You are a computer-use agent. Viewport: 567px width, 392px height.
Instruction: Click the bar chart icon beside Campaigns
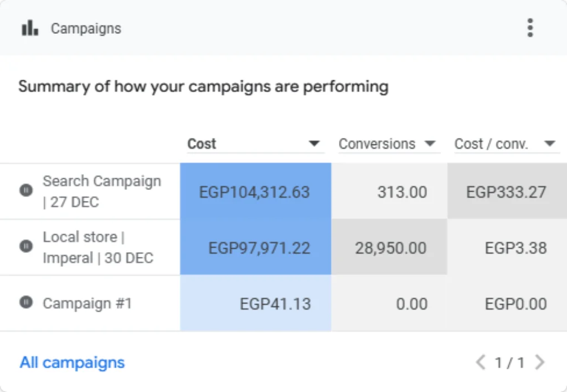pos(30,28)
